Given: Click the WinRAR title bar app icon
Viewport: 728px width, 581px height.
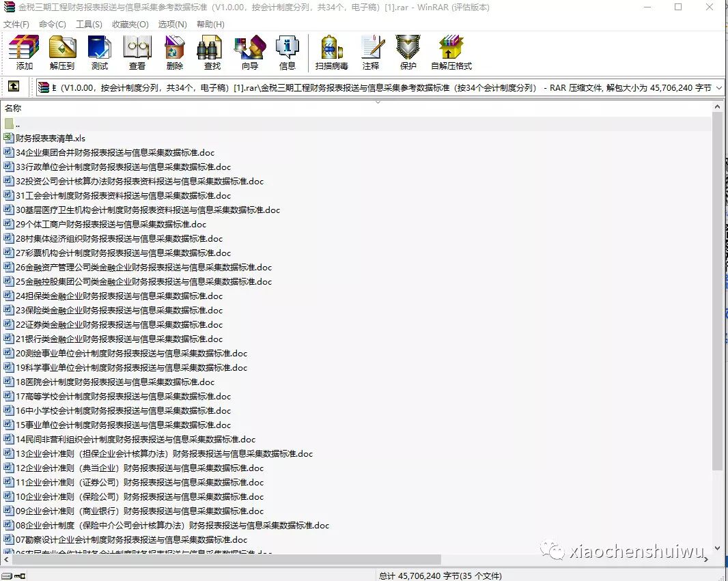Looking at the screenshot, I should [9, 7].
